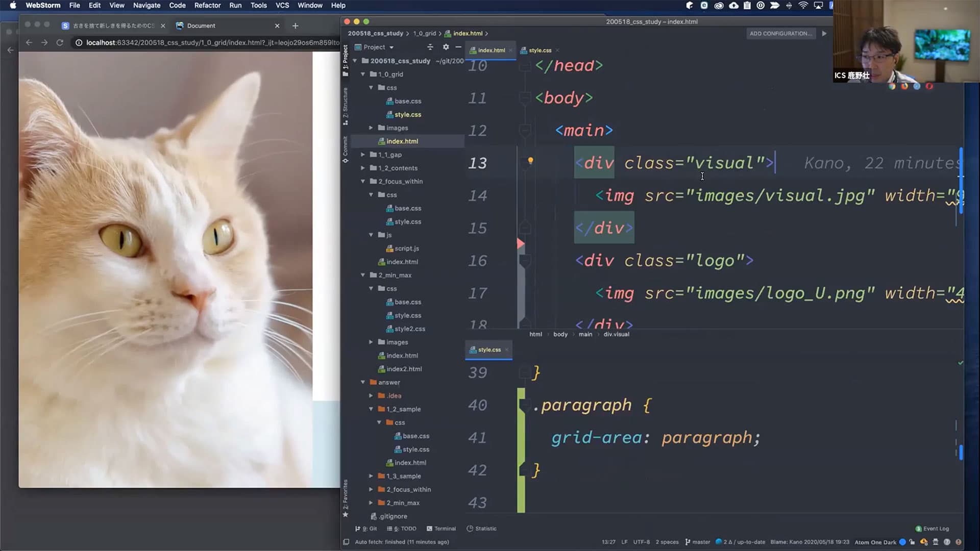
Task: Open the Event Log
Action: (x=932, y=529)
